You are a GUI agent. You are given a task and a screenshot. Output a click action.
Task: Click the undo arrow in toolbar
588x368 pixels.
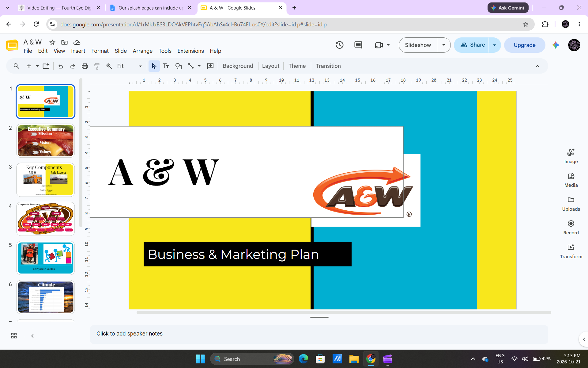pyautogui.click(x=61, y=66)
